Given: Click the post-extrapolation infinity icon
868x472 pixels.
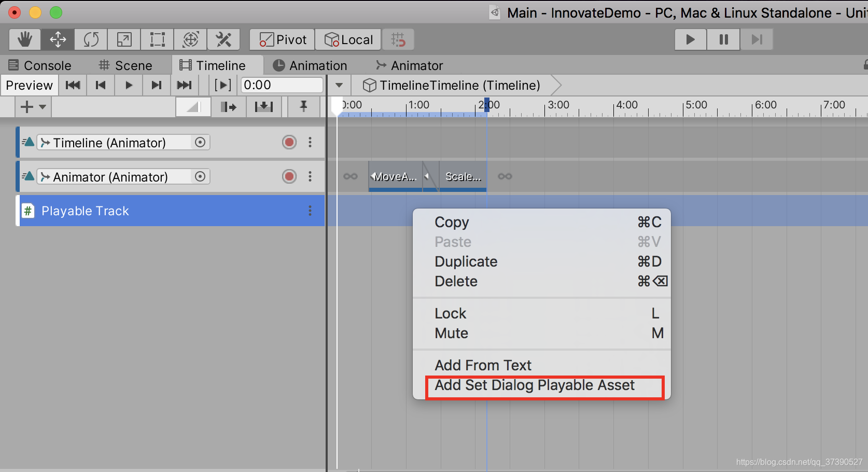Looking at the screenshot, I should point(505,176).
